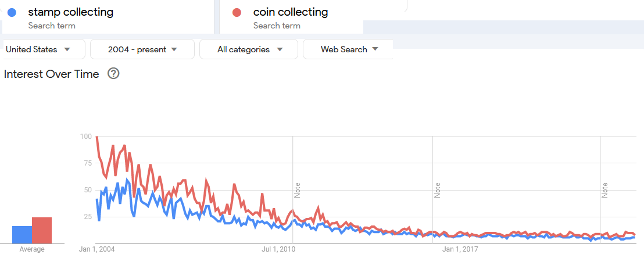Click the arrow beside All categories
This screenshot has height=258, width=644.
coord(280,49)
